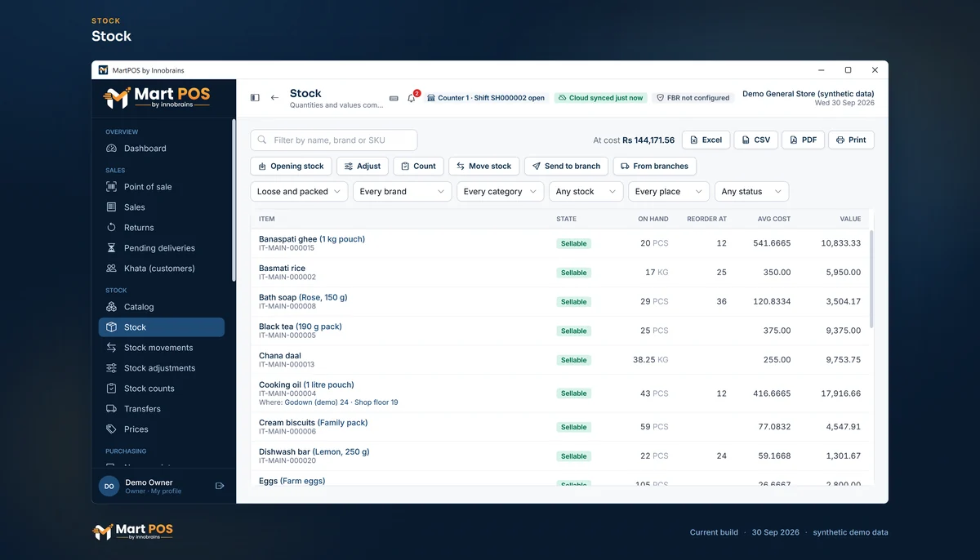The height and width of the screenshot is (560, 980).
Task: Select Stock in the sidebar menu
Action: click(162, 327)
